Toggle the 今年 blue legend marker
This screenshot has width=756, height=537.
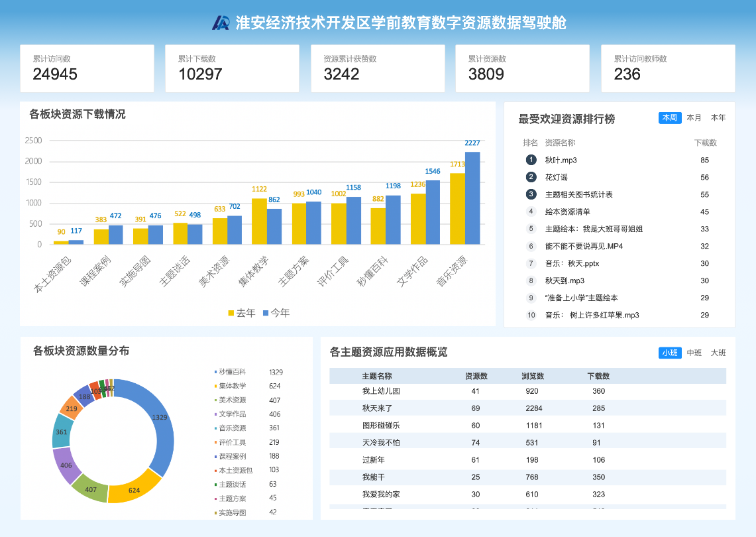coord(266,313)
